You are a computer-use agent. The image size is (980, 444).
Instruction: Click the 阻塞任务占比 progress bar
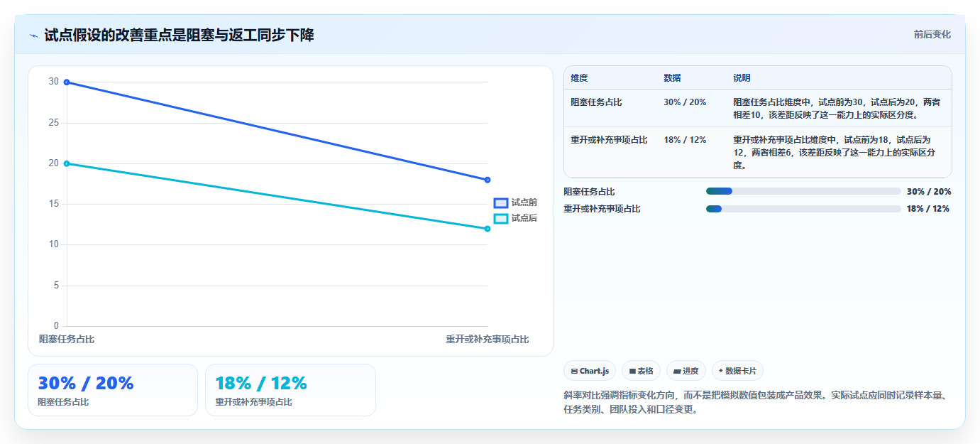click(x=803, y=191)
